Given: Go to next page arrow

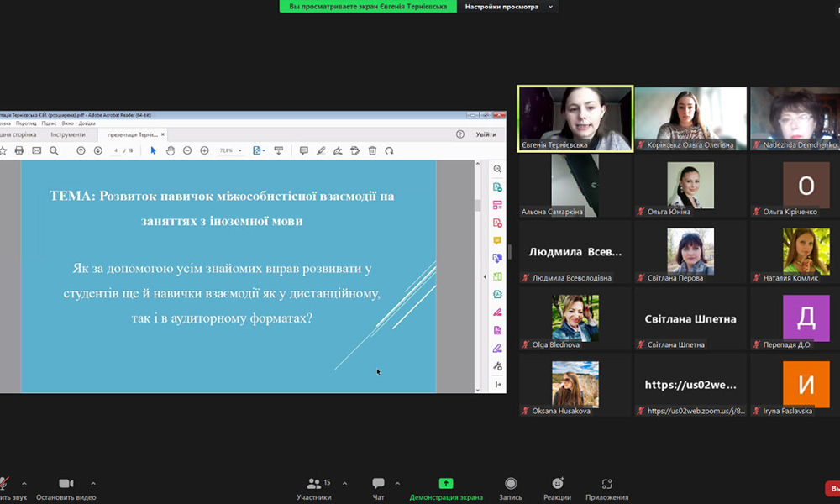Looking at the screenshot, I should tap(98, 150).
